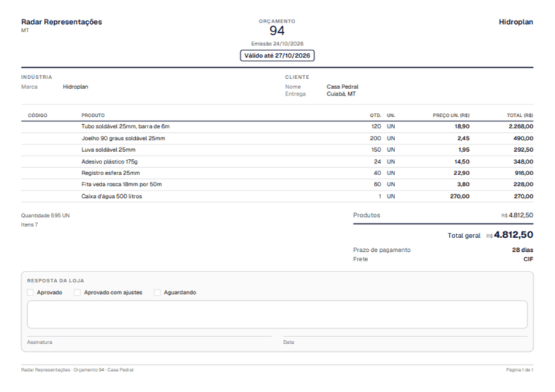
Task: Click Página 1 de 1 footer
Action: click(x=520, y=369)
